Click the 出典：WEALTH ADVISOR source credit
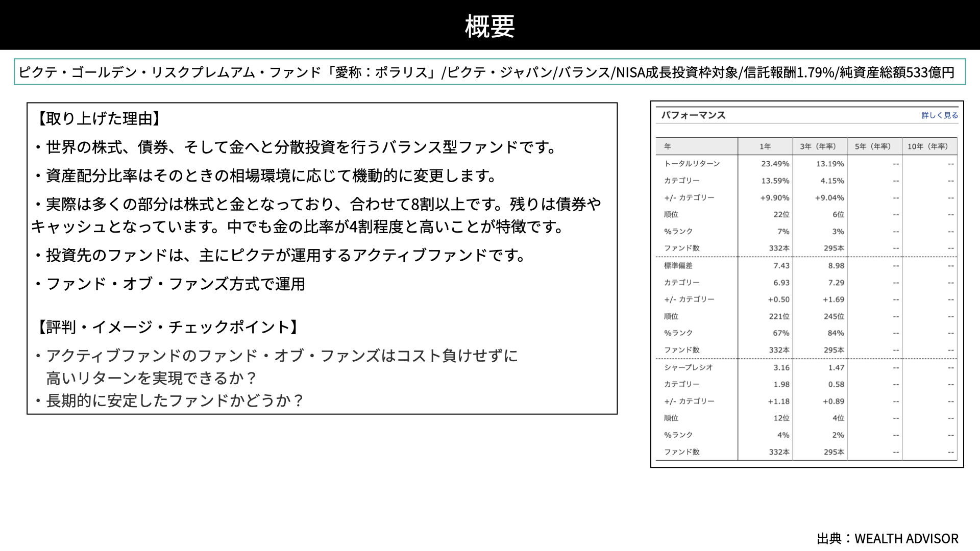980x551 pixels. click(888, 539)
